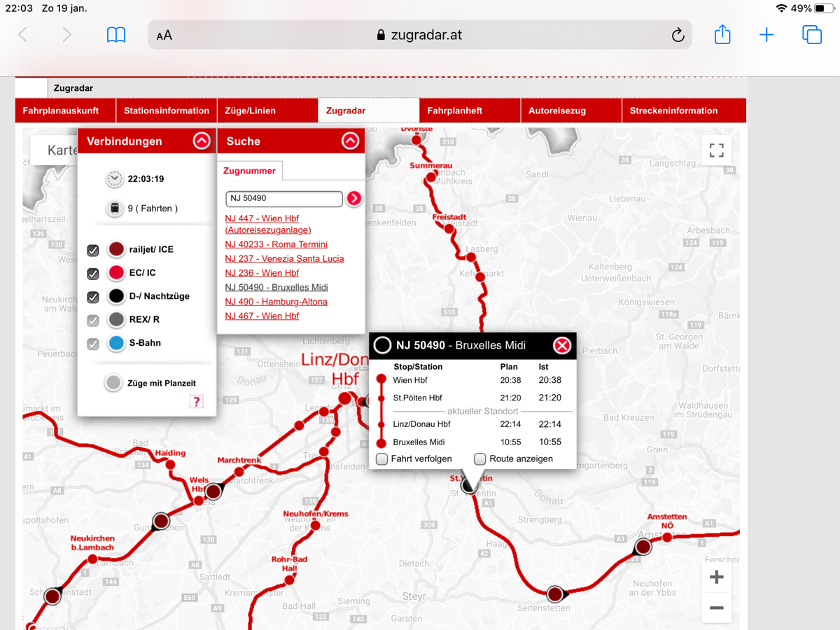Viewport: 840px width, 630px height.
Task: Open NJ 490 - Hamburg-Altona link
Action: click(x=276, y=302)
